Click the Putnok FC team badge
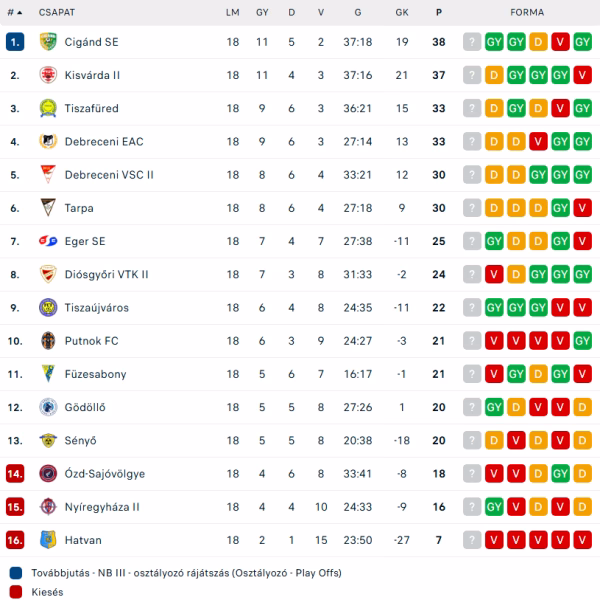Image resolution: width=600 pixels, height=600 pixels. tap(47, 340)
